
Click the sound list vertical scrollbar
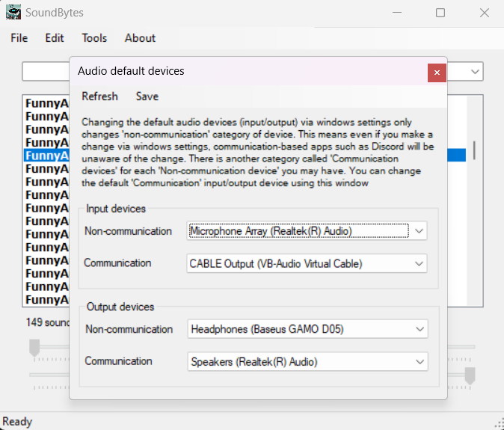pos(474,150)
